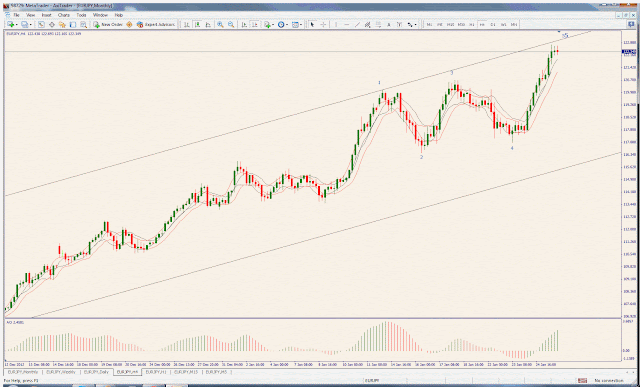Select the Text Label tool
640x387 pixels.
(399, 24)
